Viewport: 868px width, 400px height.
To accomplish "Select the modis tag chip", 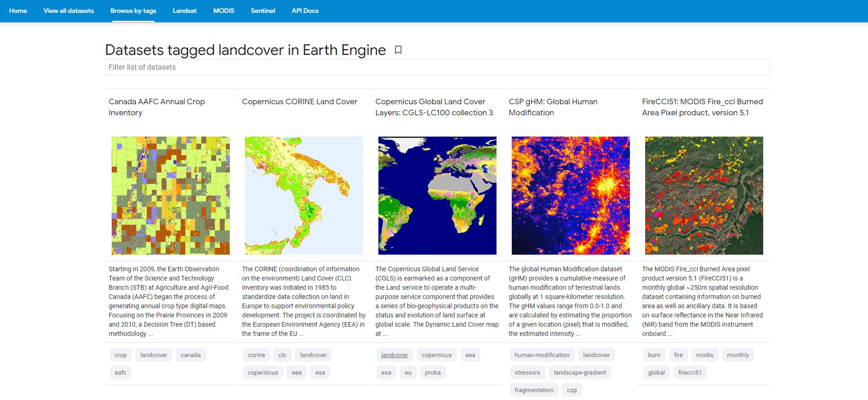I will [x=705, y=355].
